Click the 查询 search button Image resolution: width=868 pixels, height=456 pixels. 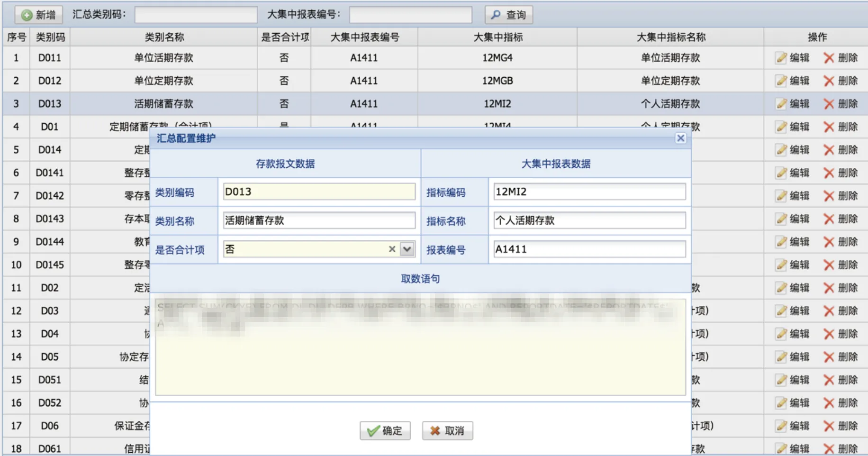tap(508, 15)
